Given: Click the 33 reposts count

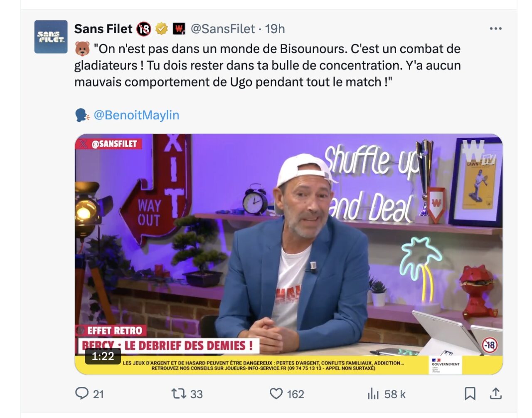Looking at the screenshot, I should point(196,394).
